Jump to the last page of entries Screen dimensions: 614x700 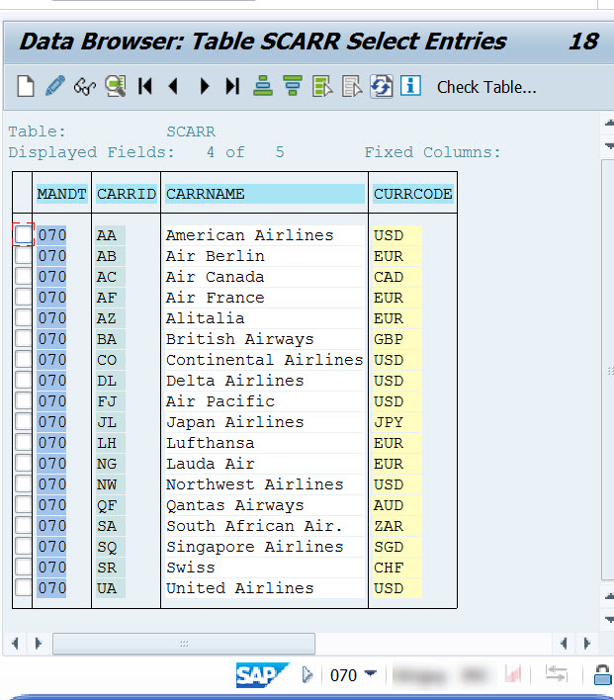pyautogui.click(x=232, y=86)
